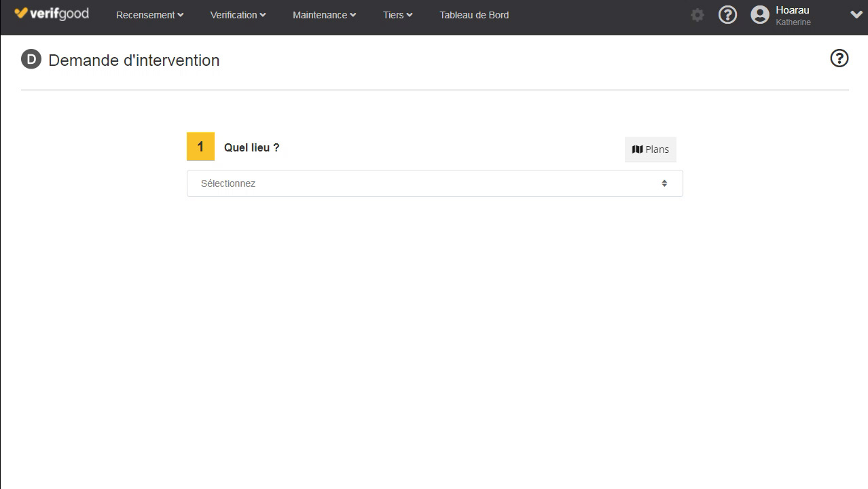Click the Demande d'intervention page title
Image resolution: width=868 pixels, height=489 pixels.
(134, 60)
